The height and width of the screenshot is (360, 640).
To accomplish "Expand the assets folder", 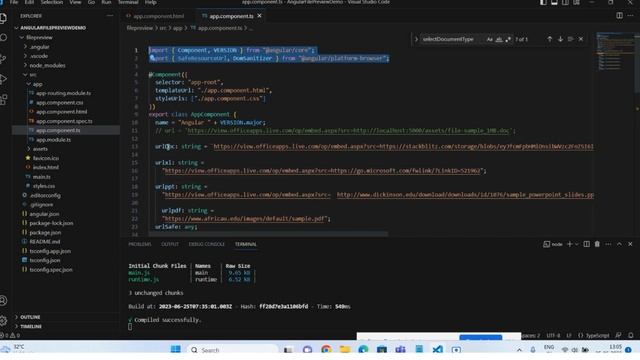I will 40,149.
